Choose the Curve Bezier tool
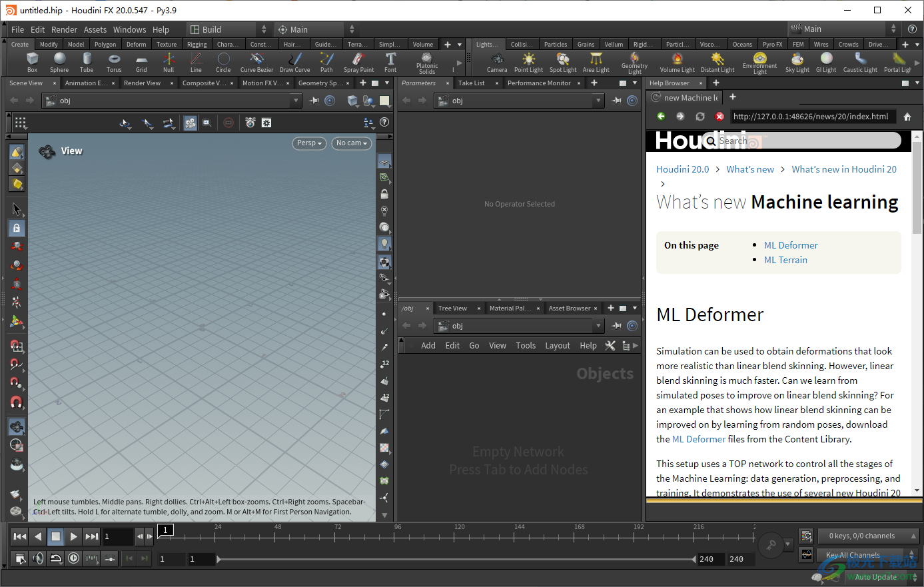924x587 pixels. (256, 63)
